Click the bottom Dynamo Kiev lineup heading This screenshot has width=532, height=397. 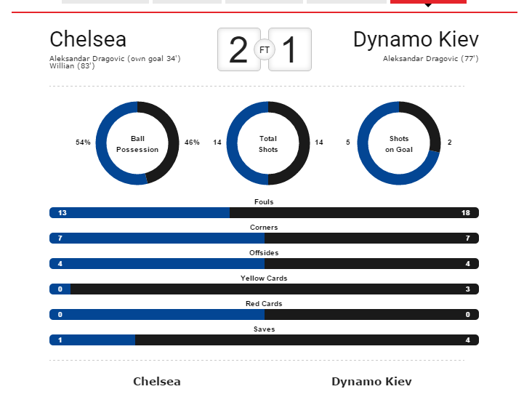371,382
